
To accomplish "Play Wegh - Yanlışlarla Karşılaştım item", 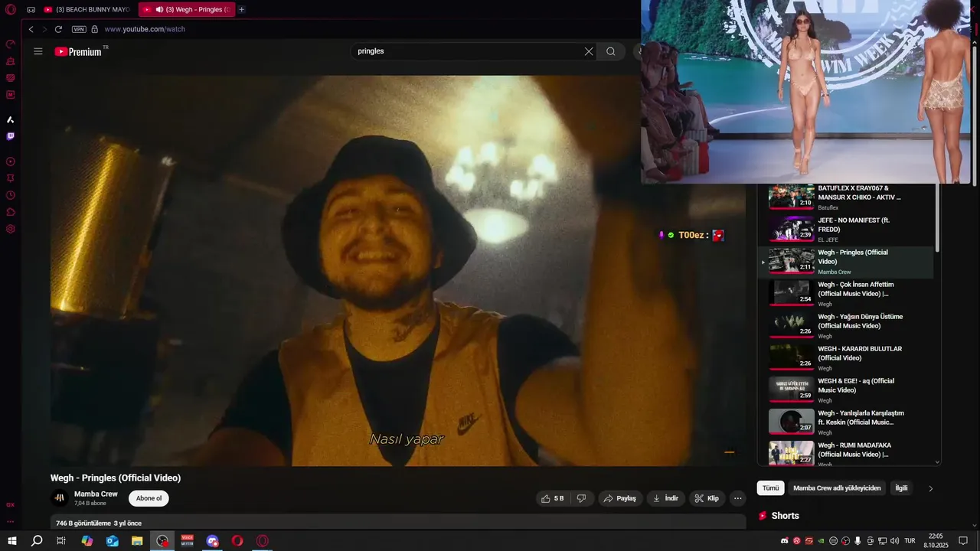I will (x=845, y=422).
